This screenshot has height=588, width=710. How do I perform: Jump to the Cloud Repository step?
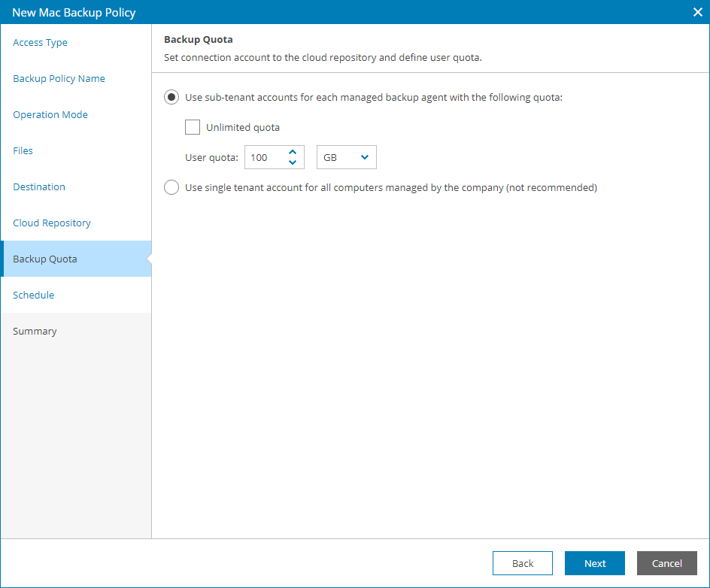coord(51,223)
